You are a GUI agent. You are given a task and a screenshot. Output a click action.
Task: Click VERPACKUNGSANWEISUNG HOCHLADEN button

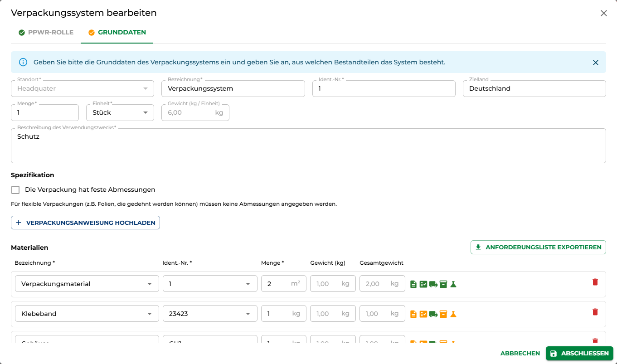pyautogui.click(x=85, y=223)
